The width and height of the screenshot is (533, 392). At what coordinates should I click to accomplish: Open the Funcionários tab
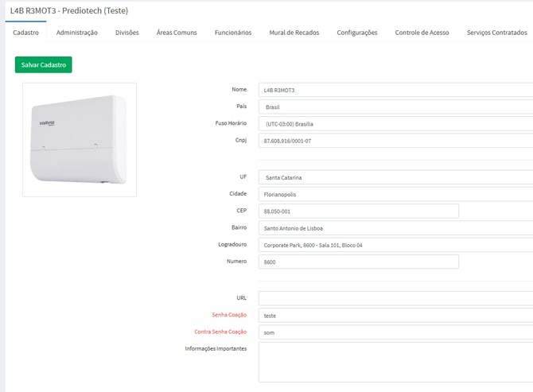pos(233,33)
